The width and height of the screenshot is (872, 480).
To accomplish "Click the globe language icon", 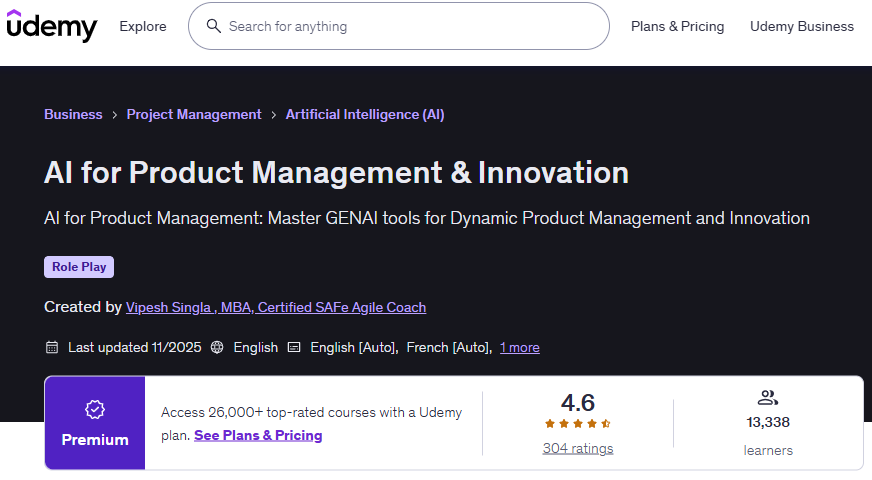I will click(217, 347).
